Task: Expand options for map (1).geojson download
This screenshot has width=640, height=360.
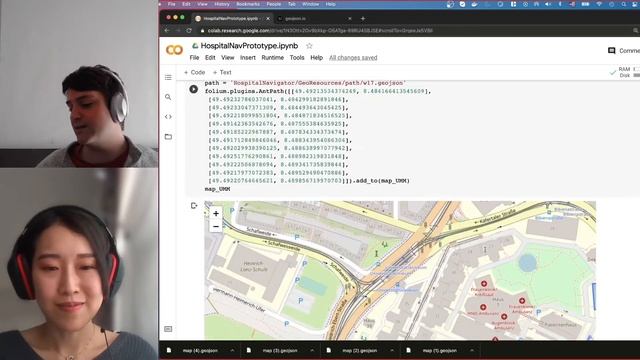Action: click(x=472, y=350)
